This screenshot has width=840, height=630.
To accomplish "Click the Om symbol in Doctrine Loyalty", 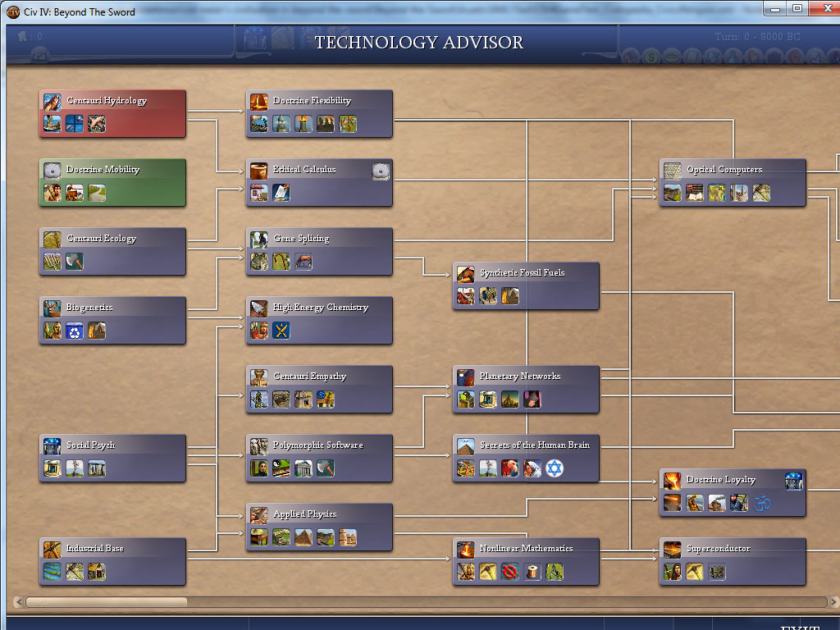I will point(761,503).
